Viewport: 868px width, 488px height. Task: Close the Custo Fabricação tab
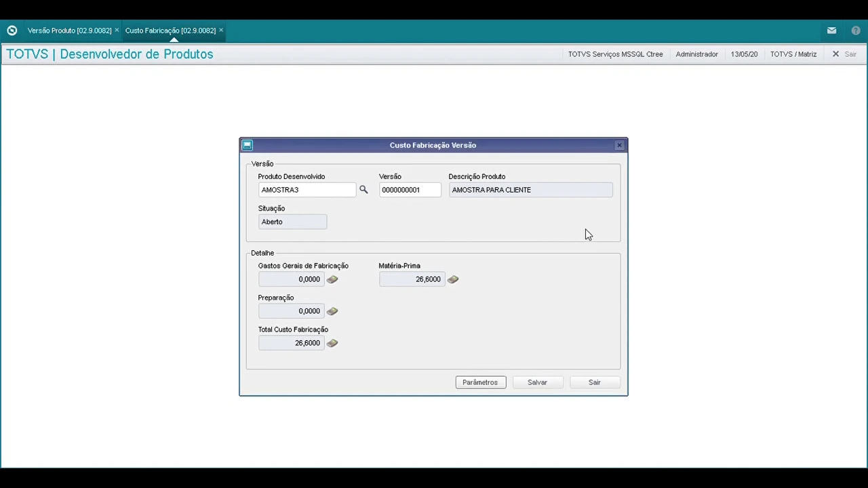[221, 30]
